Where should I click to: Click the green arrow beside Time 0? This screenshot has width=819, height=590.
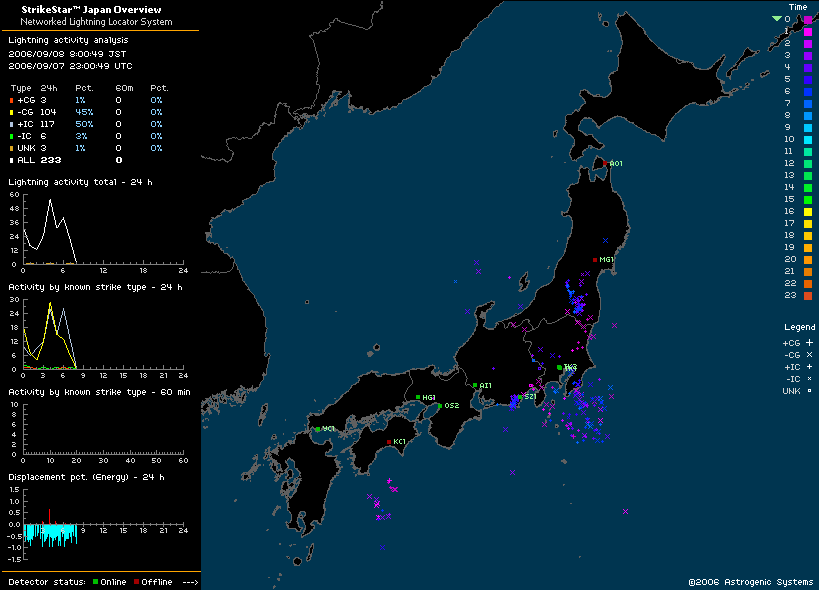(x=776, y=19)
